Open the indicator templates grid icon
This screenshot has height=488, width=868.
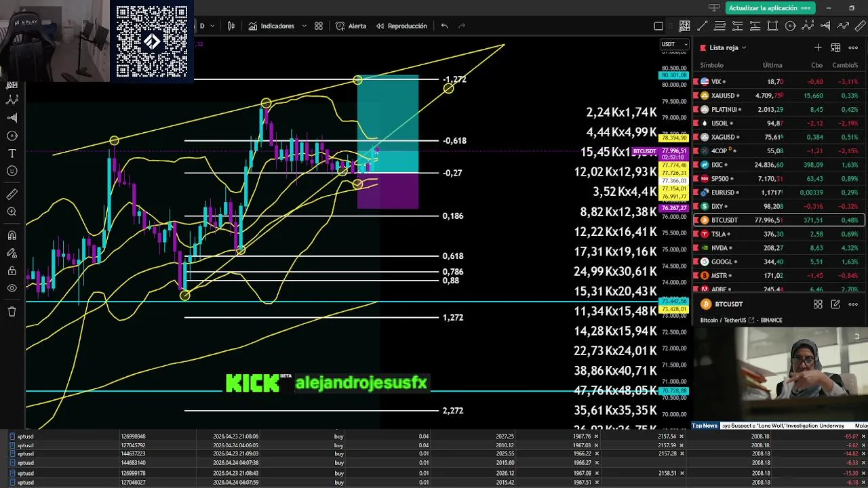tap(319, 26)
